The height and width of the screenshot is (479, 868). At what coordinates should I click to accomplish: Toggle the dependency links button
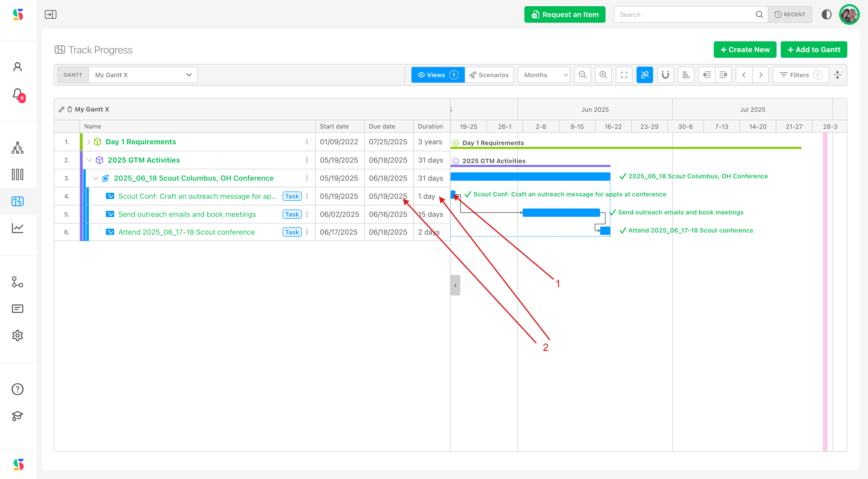645,75
